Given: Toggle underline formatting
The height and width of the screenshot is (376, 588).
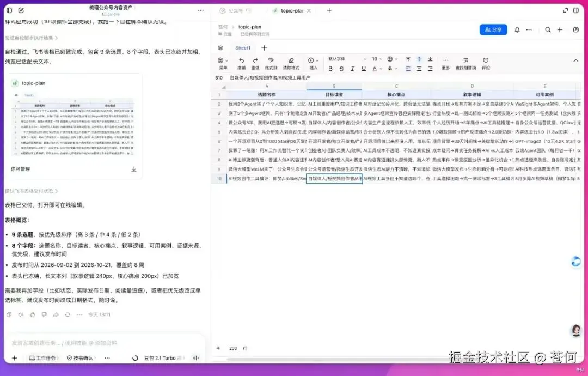Looking at the screenshot, I should point(363,69).
